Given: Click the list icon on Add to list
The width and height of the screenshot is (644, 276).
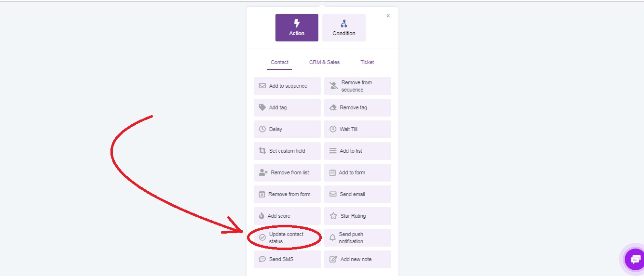Looking at the screenshot, I should coord(333,151).
